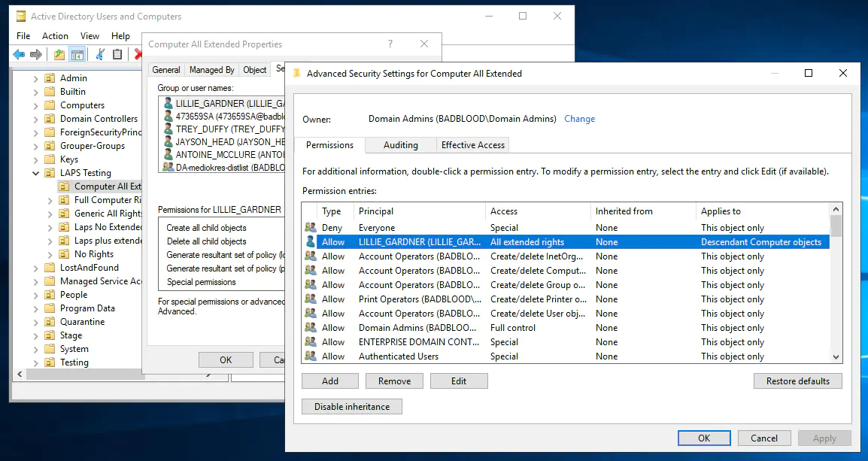Click the group icon of the Deny Everyone entry
868x461 pixels.
tap(311, 227)
